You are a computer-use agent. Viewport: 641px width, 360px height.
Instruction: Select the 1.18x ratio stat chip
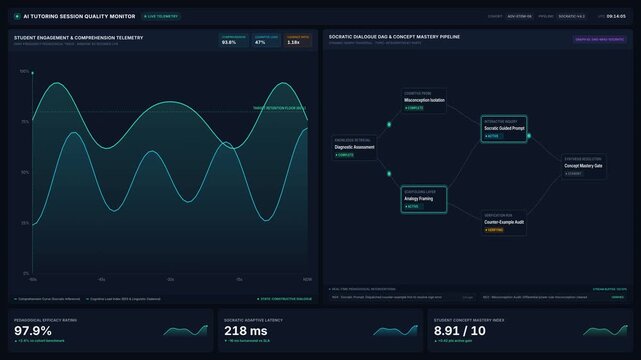tap(298, 40)
